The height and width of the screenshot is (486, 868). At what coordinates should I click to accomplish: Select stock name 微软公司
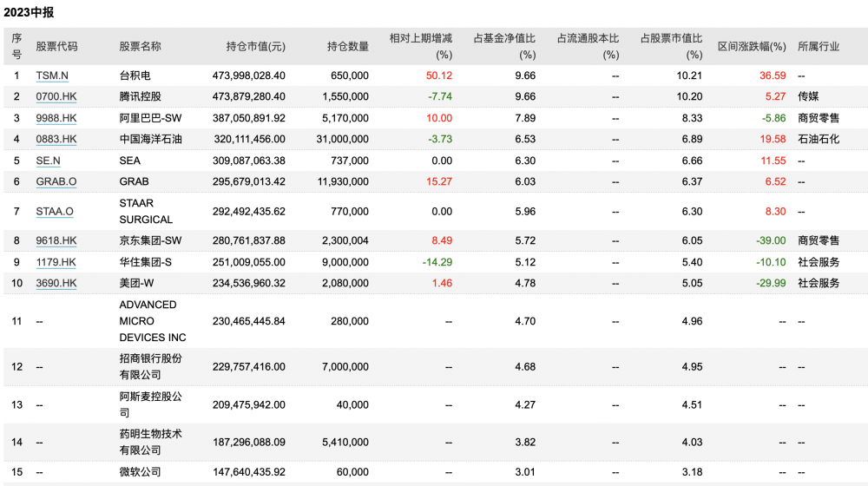pos(140,472)
